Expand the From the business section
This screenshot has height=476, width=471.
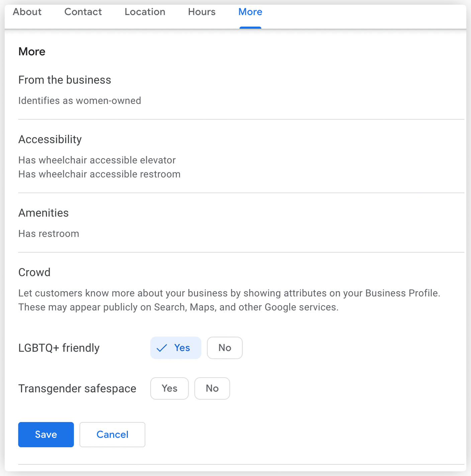[65, 80]
